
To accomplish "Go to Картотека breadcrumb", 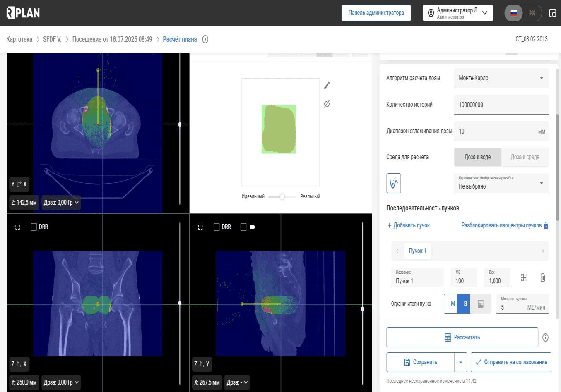I will [x=19, y=39].
